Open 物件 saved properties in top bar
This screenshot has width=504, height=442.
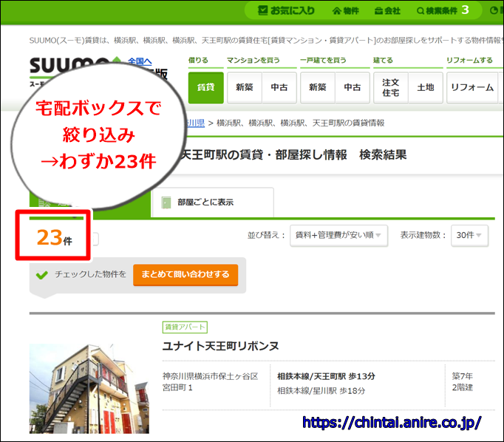coord(346,11)
